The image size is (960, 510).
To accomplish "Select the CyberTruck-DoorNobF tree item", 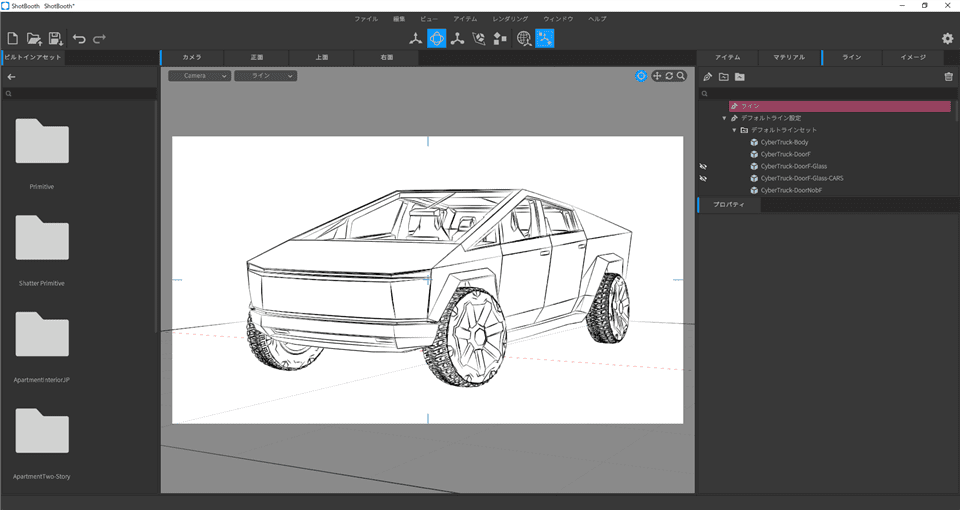I will pyautogui.click(x=791, y=190).
